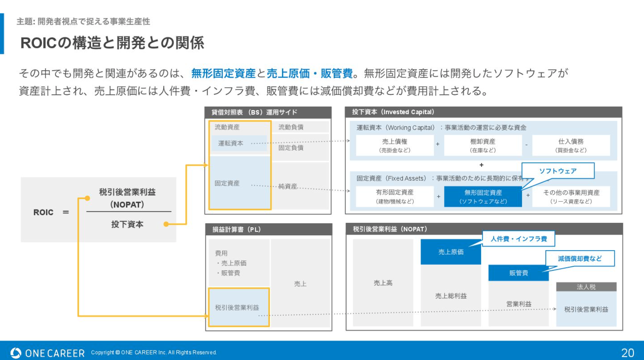
Task: Click the gray 法人税 block
Action: click(586, 287)
